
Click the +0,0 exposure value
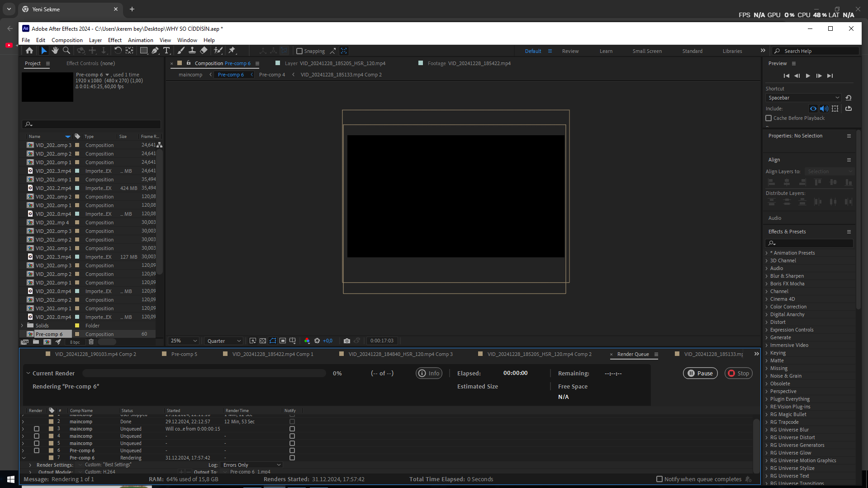(327, 341)
